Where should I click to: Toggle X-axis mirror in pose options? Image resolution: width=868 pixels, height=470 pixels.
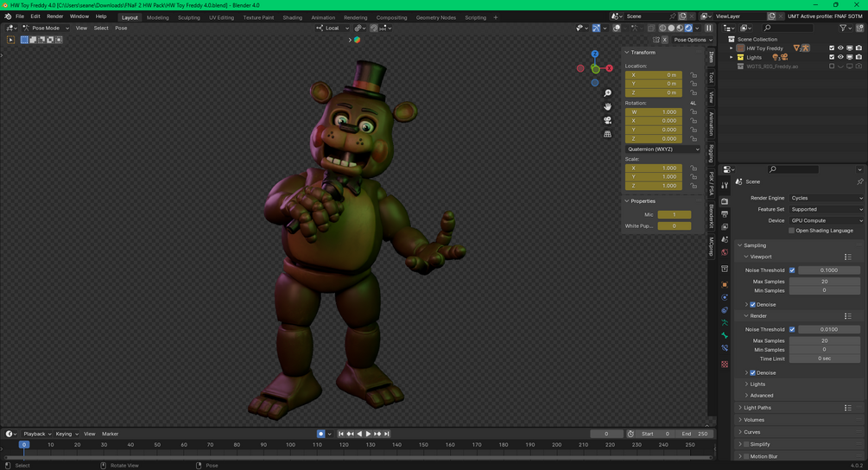(x=665, y=40)
